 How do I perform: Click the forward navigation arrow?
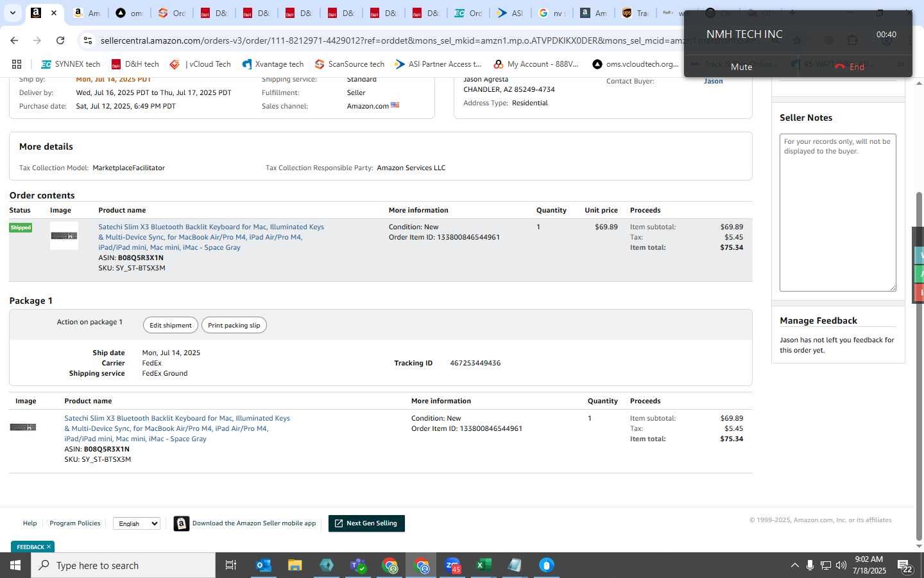tap(37, 40)
